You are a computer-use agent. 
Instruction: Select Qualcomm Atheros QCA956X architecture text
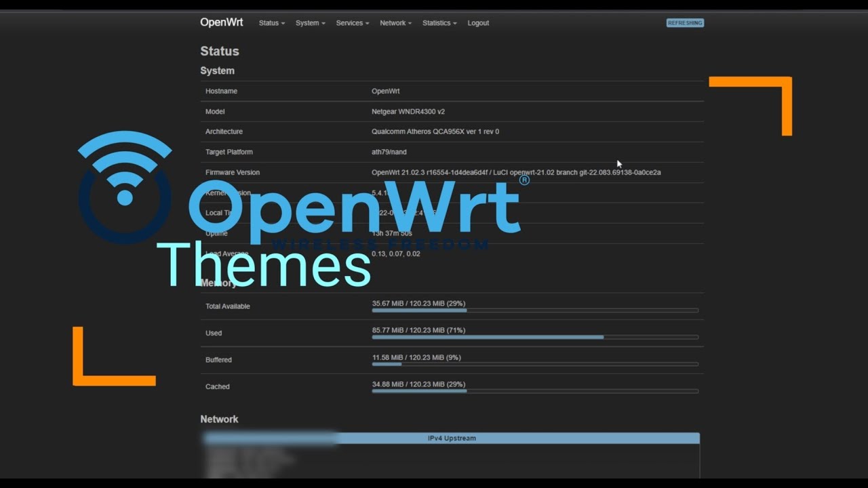click(x=435, y=131)
